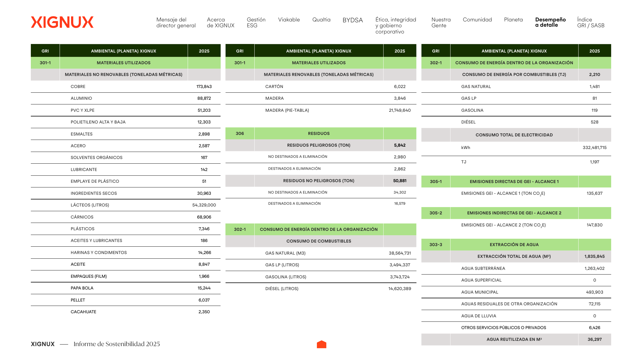
Task: Select Desempeño a detalle tab
Action: (x=550, y=22)
